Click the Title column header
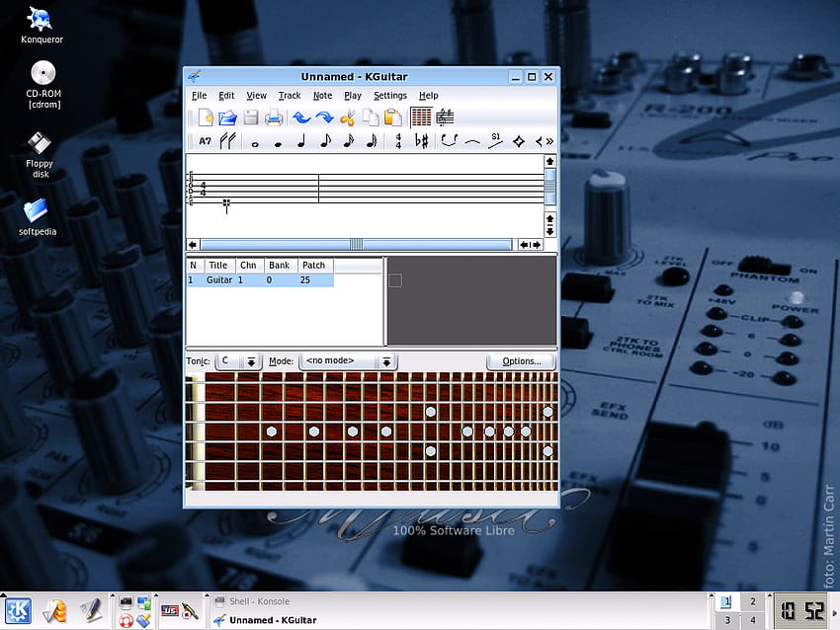The width and height of the screenshot is (840, 630). [x=218, y=265]
